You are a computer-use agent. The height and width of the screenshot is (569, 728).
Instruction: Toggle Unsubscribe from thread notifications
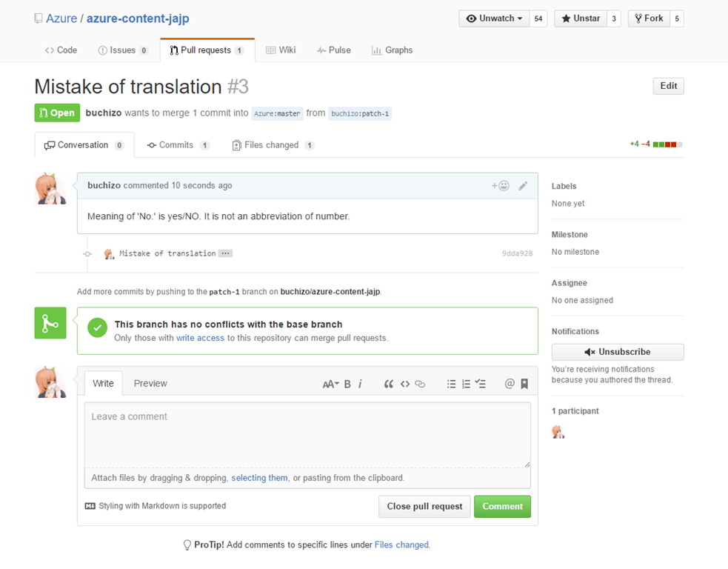click(617, 352)
